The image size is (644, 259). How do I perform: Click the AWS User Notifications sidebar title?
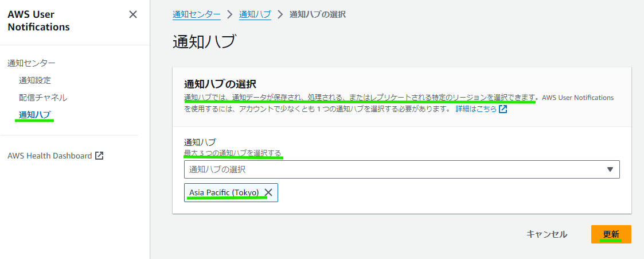point(38,21)
